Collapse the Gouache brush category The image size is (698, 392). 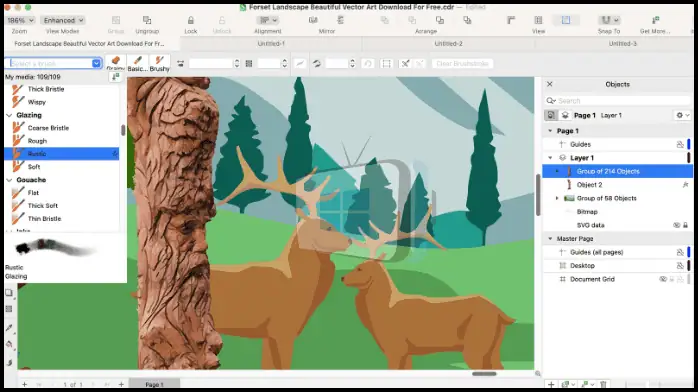tap(9, 180)
